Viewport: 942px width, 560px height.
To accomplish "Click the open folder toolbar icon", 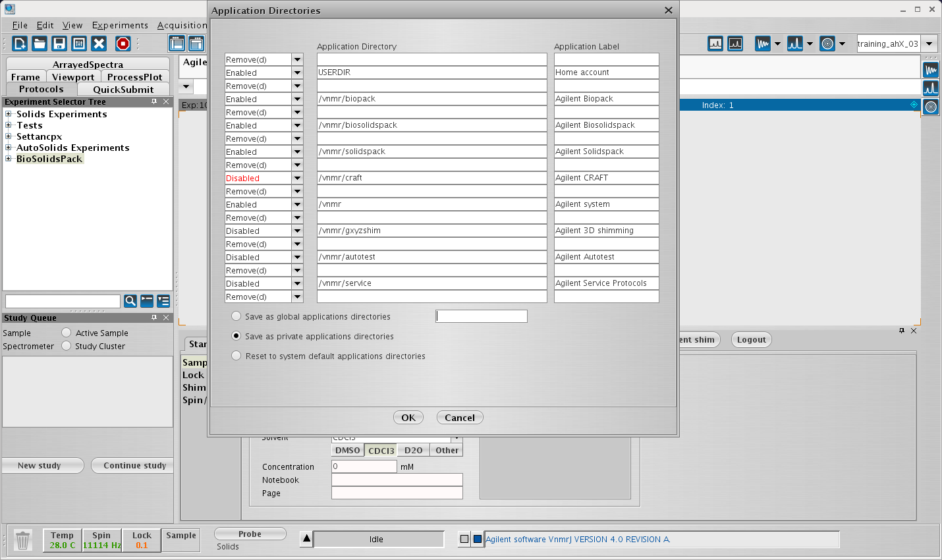I will click(x=40, y=43).
